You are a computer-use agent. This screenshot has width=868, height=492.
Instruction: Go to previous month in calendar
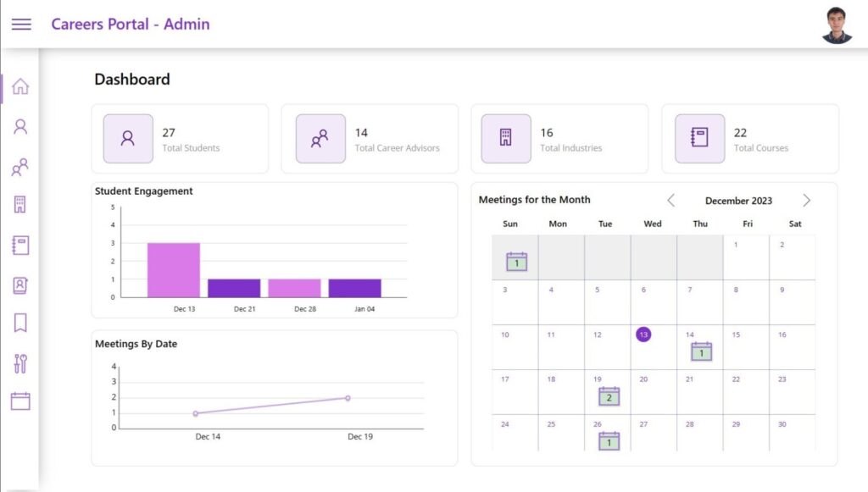(x=671, y=200)
